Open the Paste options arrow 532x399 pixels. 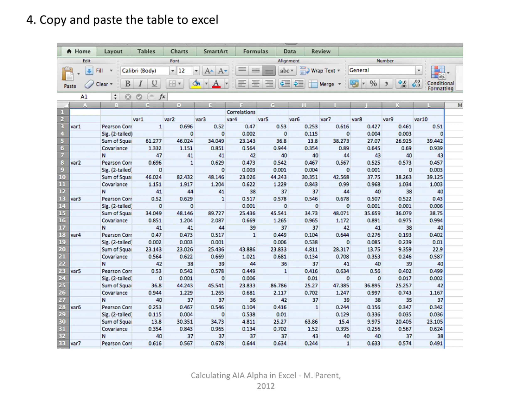[78, 74]
